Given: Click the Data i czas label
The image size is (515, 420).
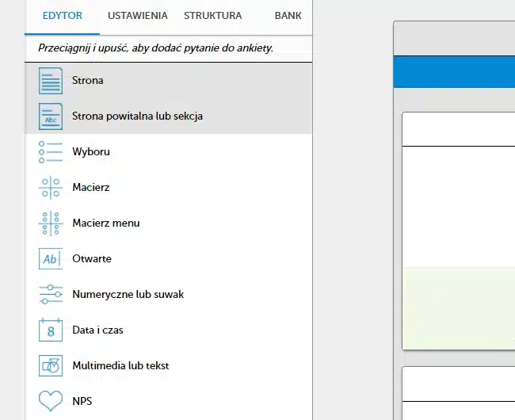Looking at the screenshot, I should tap(97, 330).
